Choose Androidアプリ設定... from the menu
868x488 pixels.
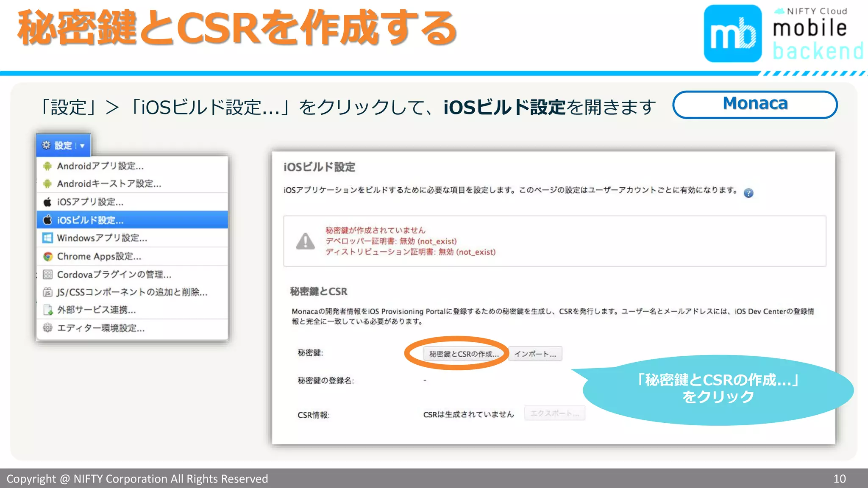(132, 166)
